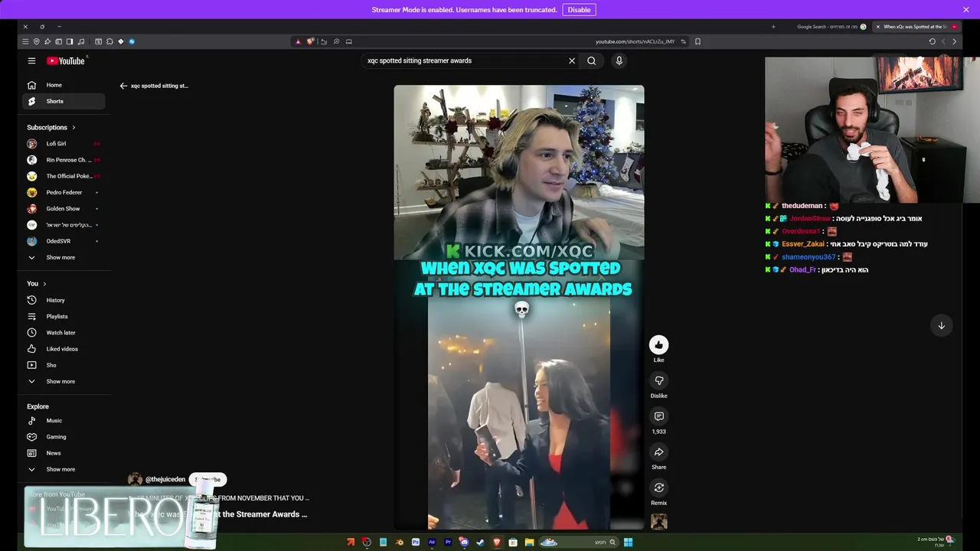Screen dimensions: 980x551
Task: Open the Windows Start button
Action: coord(628,543)
